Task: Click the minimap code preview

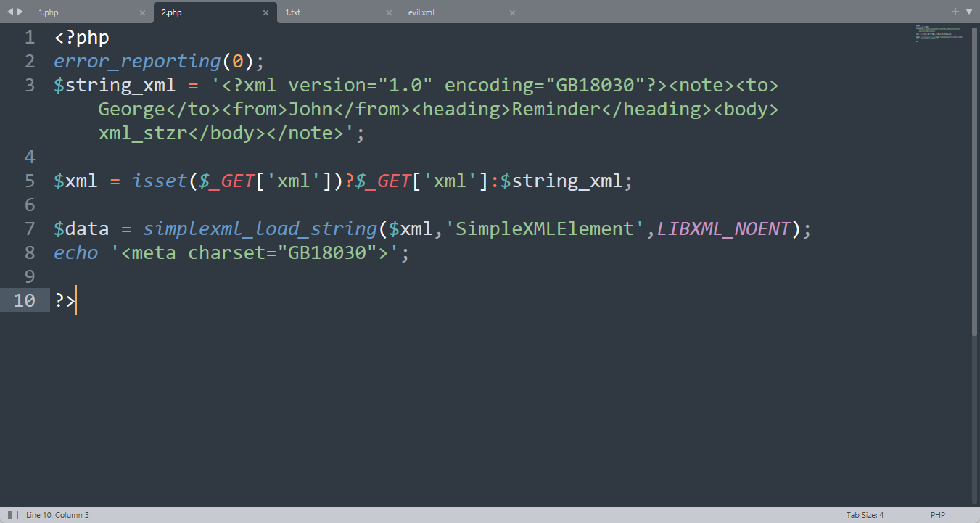Action: point(939,33)
